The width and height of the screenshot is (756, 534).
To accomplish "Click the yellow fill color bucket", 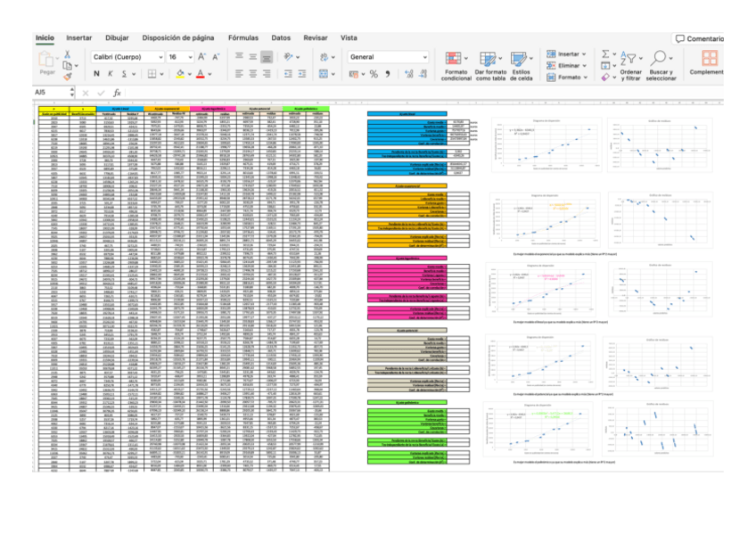I will [178, 74].
